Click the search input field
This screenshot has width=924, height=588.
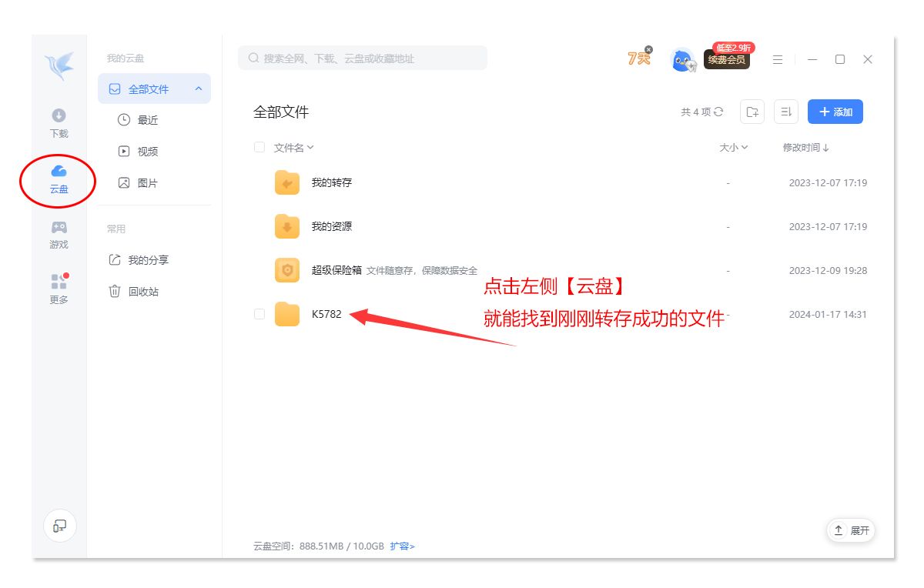click(x=362, y=58)
